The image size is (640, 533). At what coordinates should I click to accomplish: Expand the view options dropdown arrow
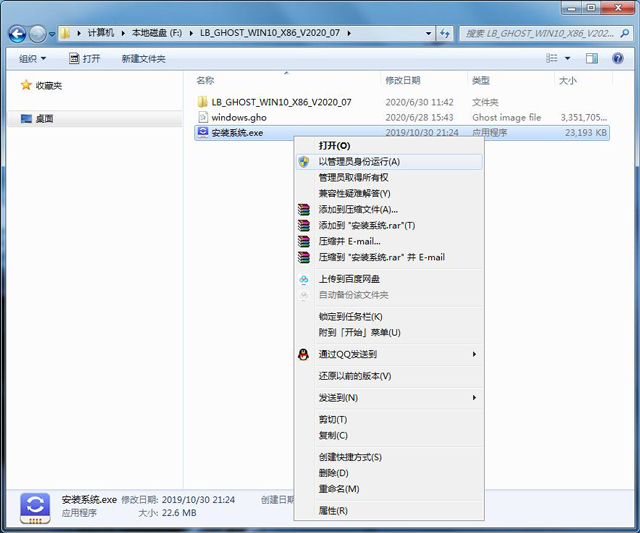point(567,59)
